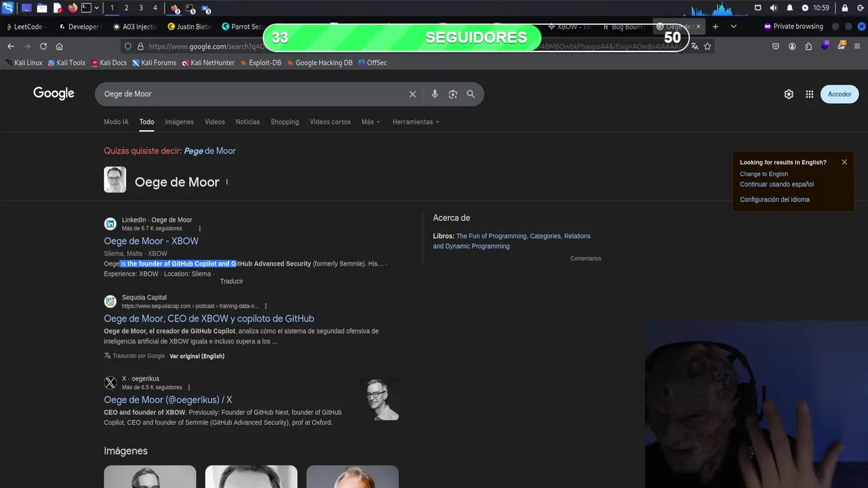868x488 pixels.
Task: Submit search with magnifier icon
Action: click(471, 94)
